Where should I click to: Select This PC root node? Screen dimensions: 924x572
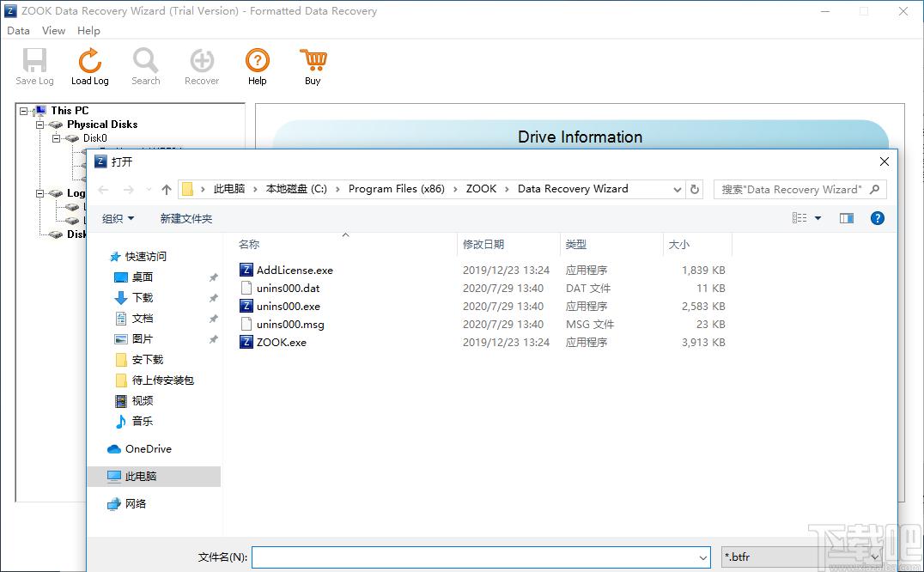point(70,110)
